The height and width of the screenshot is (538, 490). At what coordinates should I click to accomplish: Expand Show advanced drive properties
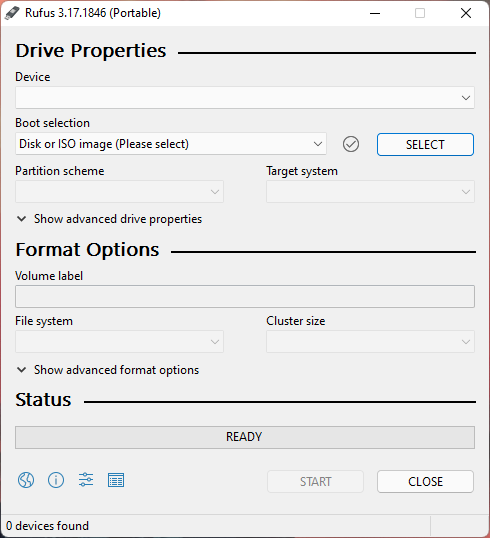click(x=109, y=219)
